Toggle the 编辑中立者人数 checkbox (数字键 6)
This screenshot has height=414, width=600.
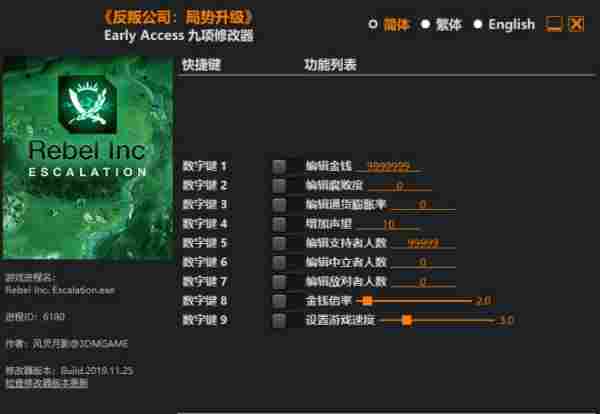coord(279,262)
